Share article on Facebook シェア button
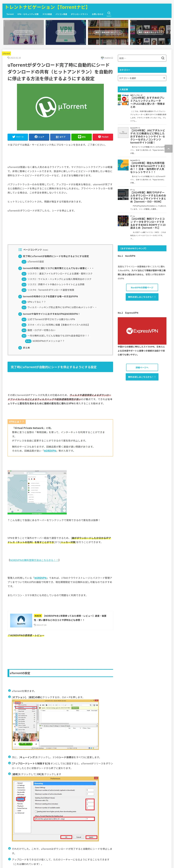Viewport: 174px width, 868px height. pos(39,137)
